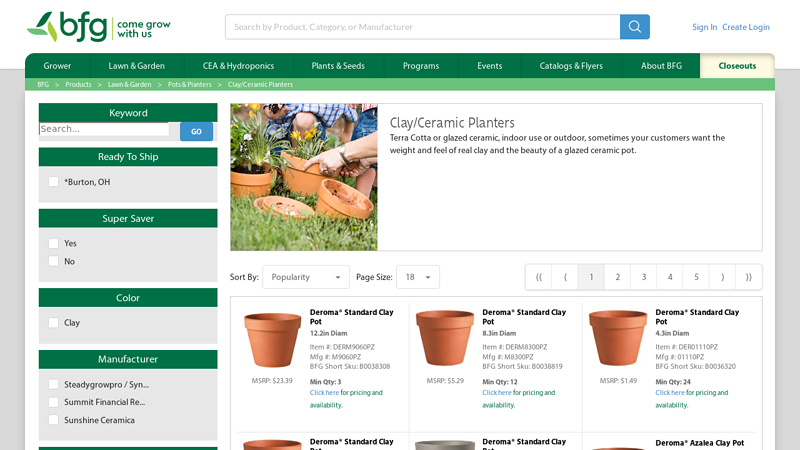
Task: Open the About BFG menu
Action: (x=661, y=66)
